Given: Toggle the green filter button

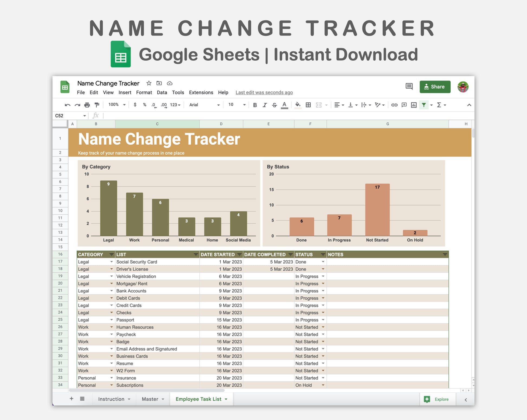Looking at the screenshot, I should pyautogui.click(x=424, y=105).
